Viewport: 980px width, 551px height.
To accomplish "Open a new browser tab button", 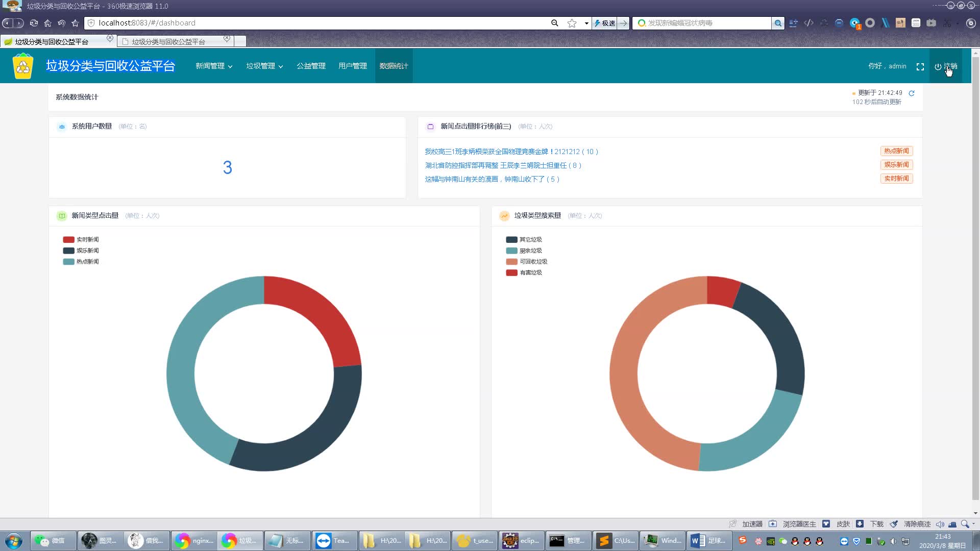I will 240,41.
